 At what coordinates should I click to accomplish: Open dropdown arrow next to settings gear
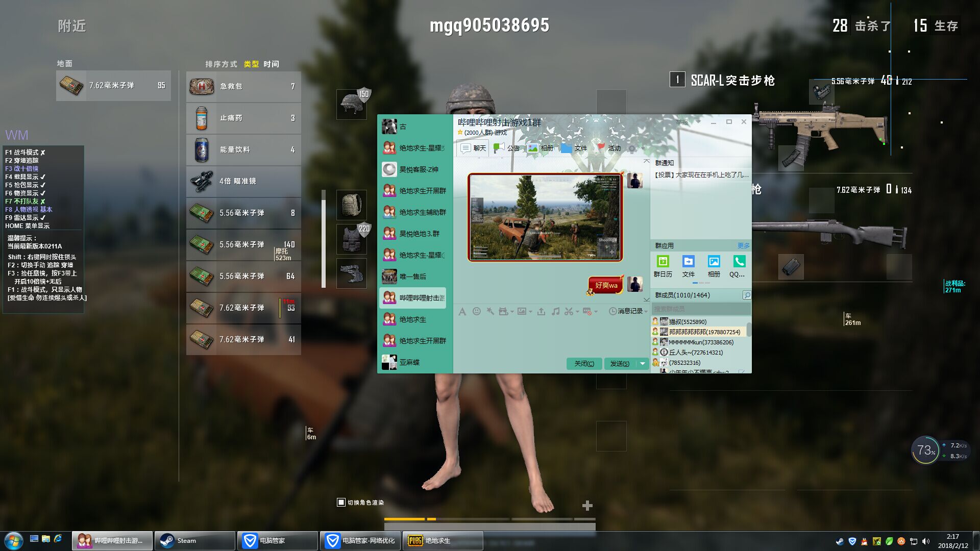[x=642, y=148]
